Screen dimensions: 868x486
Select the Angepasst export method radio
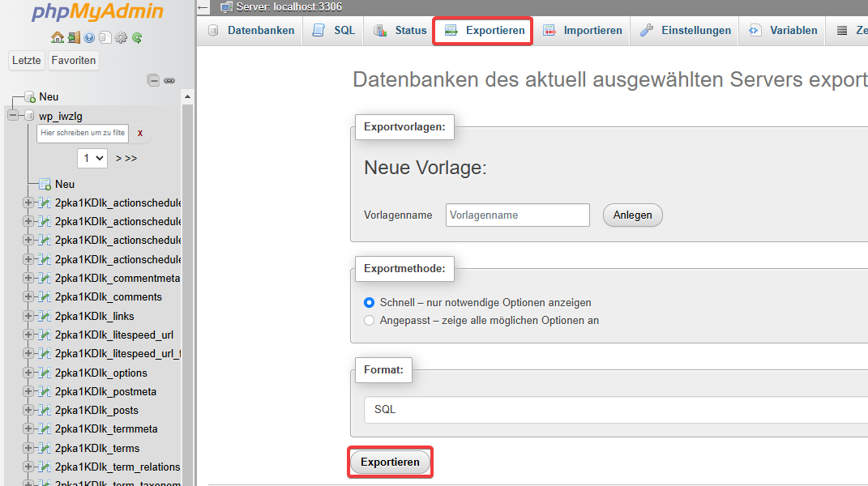[x=370, y=321]
